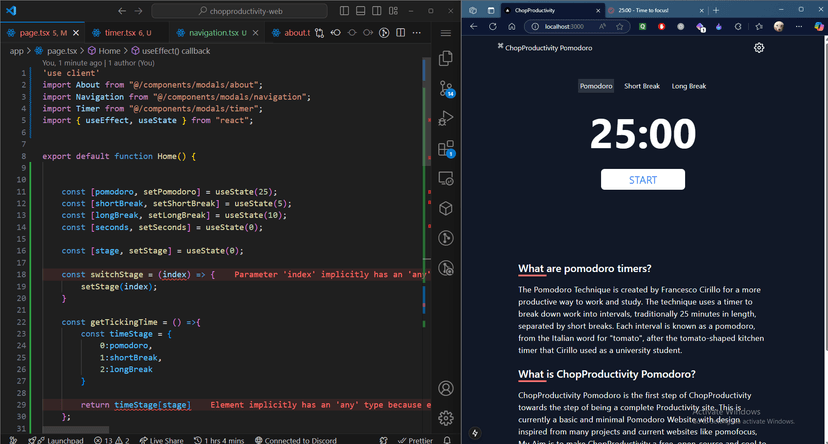Screen dimensions: 828x444
Task: Open the Source Control view in VS Code
Action: tap(446, 89)
